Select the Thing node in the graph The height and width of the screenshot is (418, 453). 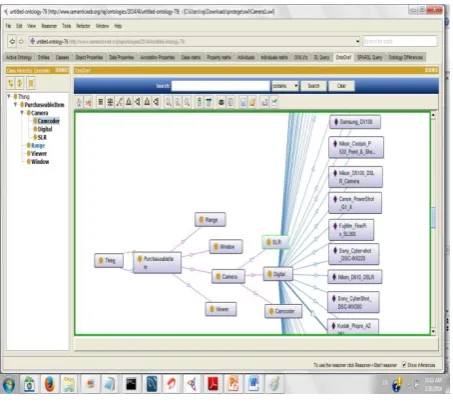109,260
